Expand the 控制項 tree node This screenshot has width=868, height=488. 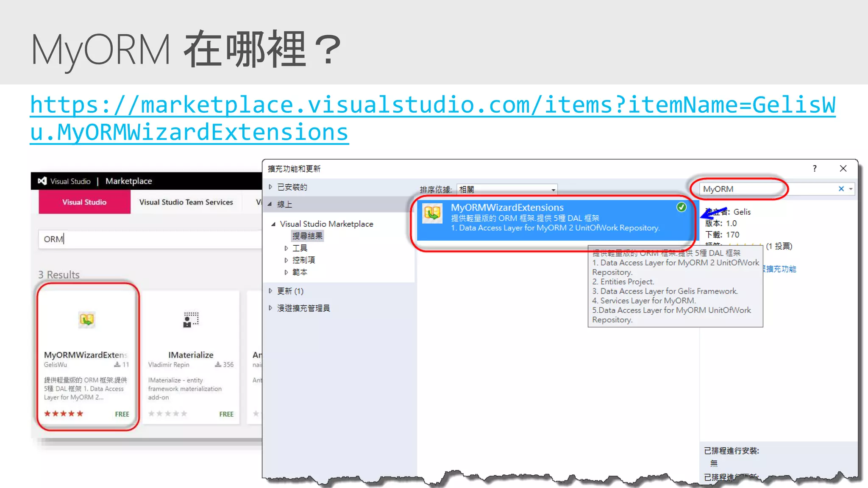[x=287, y=260]
